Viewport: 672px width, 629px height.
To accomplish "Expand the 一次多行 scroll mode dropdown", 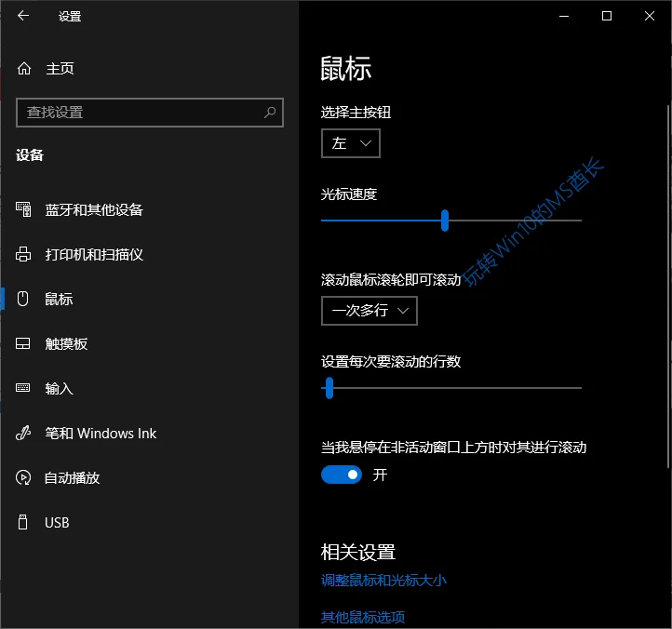I will [x=370, y=311].
